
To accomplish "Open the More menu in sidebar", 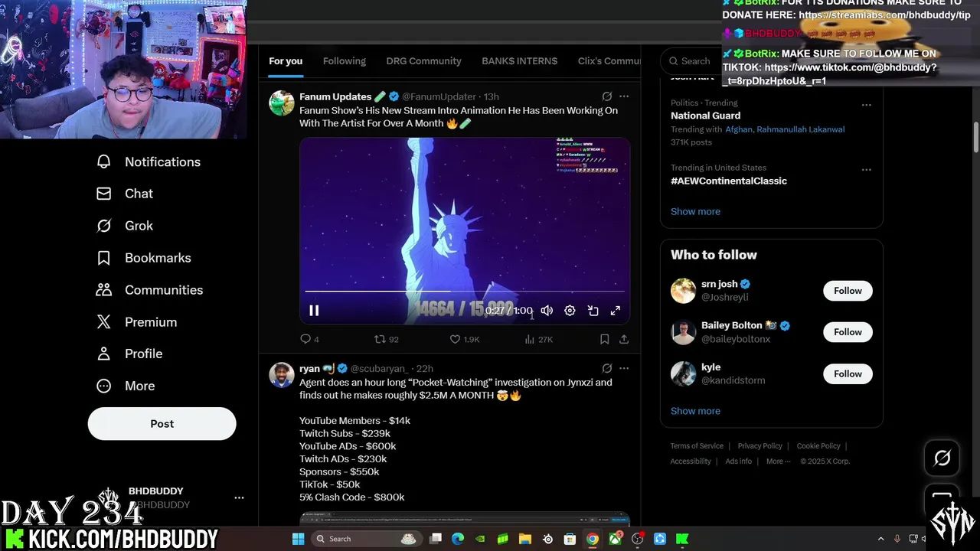I will [x=126, y=386].
